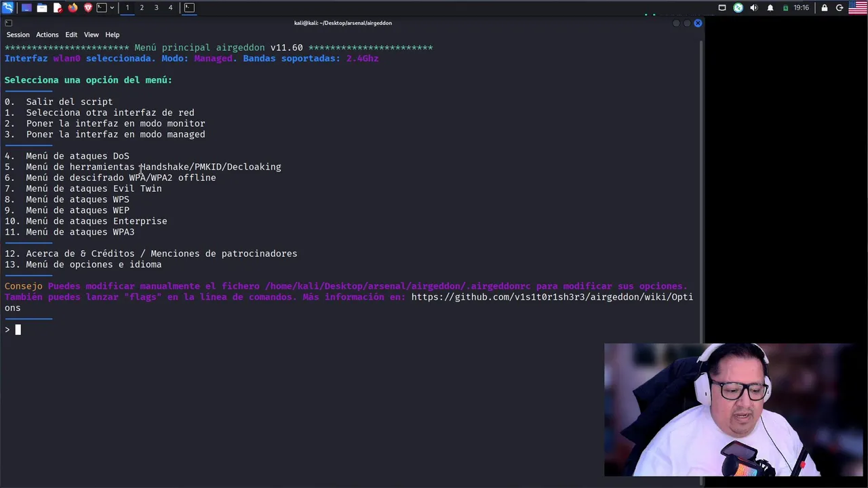Click the orange 'Consejo' label
Image resolution: width=868 pixels, height=488 pixels.
coord(23,286)
